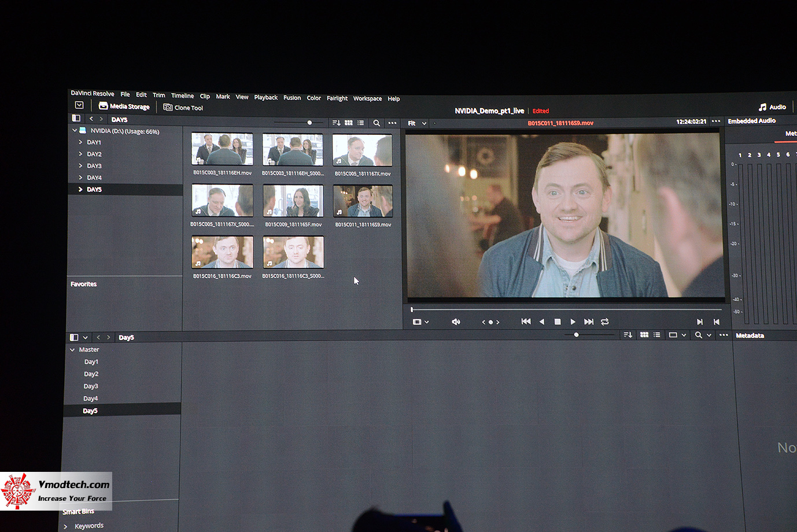Select clip B015C005_1811167X.mov thumbnail
The width and height of the screenshot is (797, 532).
click(362, 150)
